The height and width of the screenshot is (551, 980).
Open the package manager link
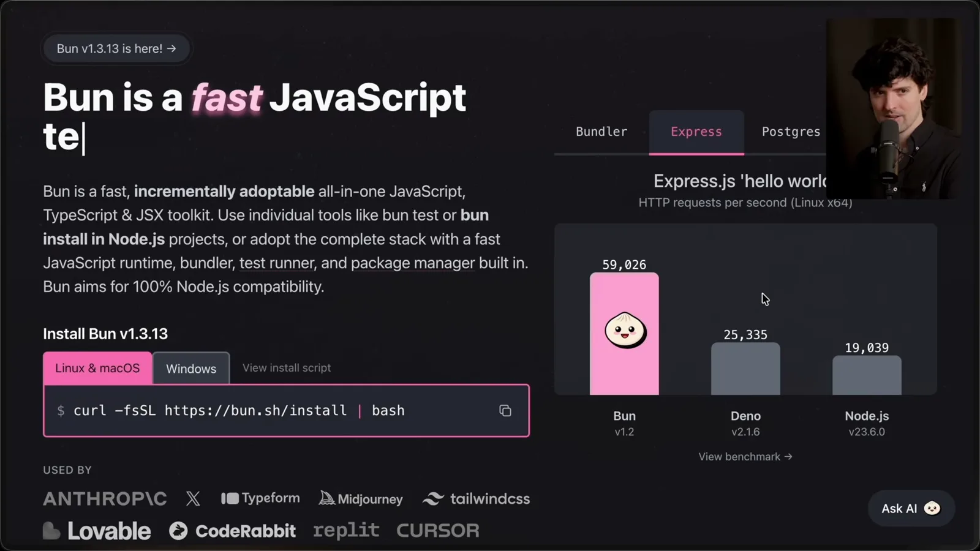[x=413, y=263]
